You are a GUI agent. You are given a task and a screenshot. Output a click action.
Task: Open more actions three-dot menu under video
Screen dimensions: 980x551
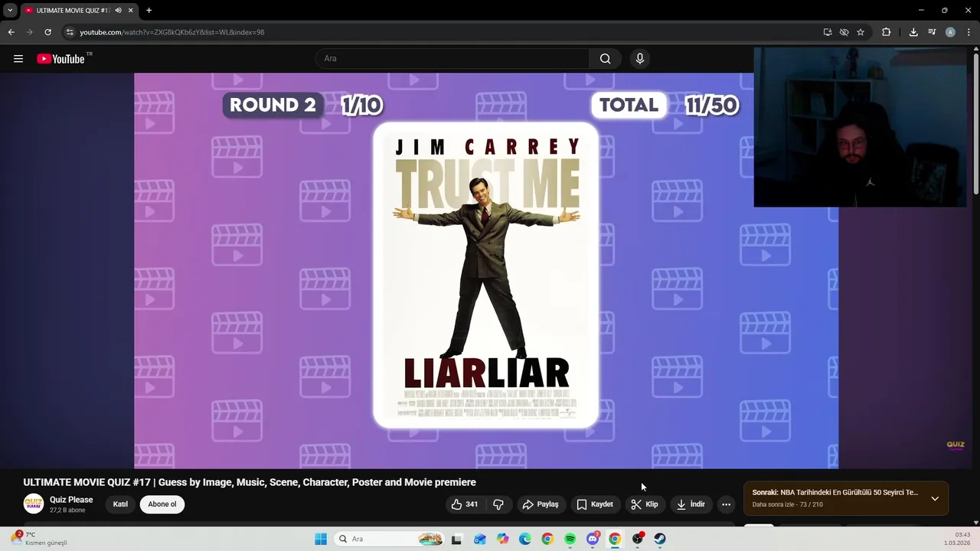726,504
